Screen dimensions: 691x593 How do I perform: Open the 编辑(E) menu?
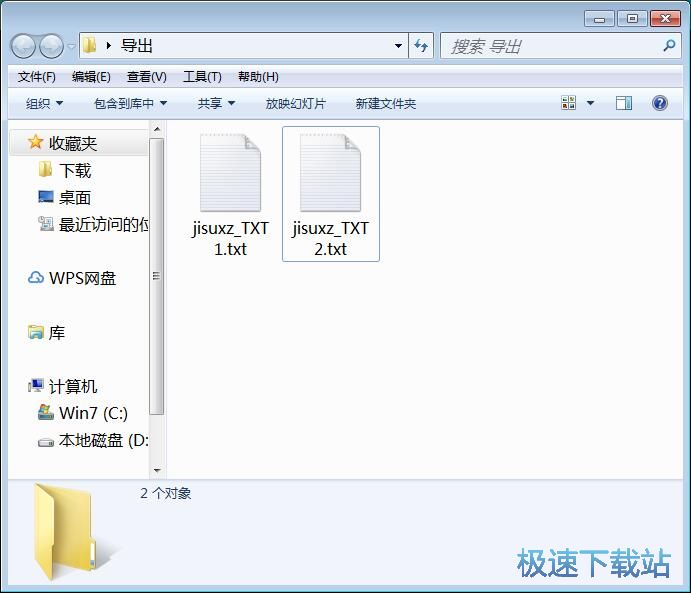click(91, 77)
